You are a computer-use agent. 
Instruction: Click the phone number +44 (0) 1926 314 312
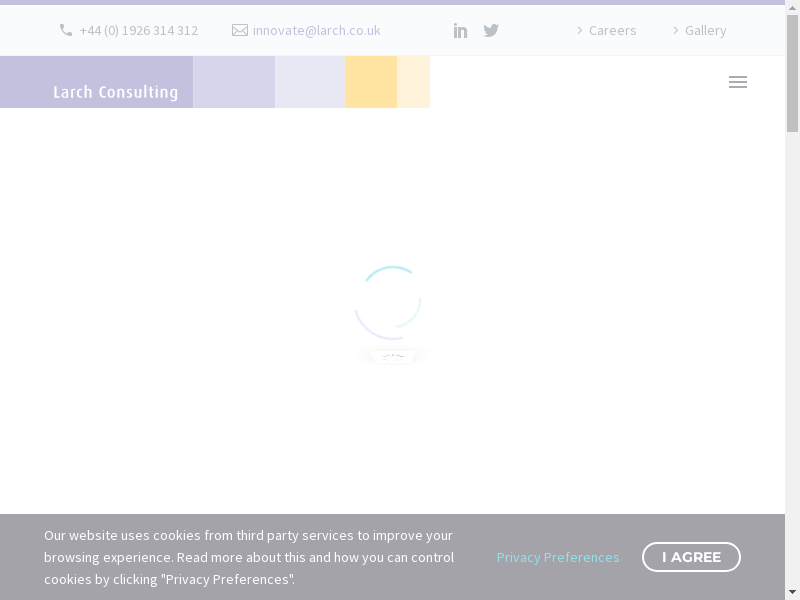click(138, 31)
